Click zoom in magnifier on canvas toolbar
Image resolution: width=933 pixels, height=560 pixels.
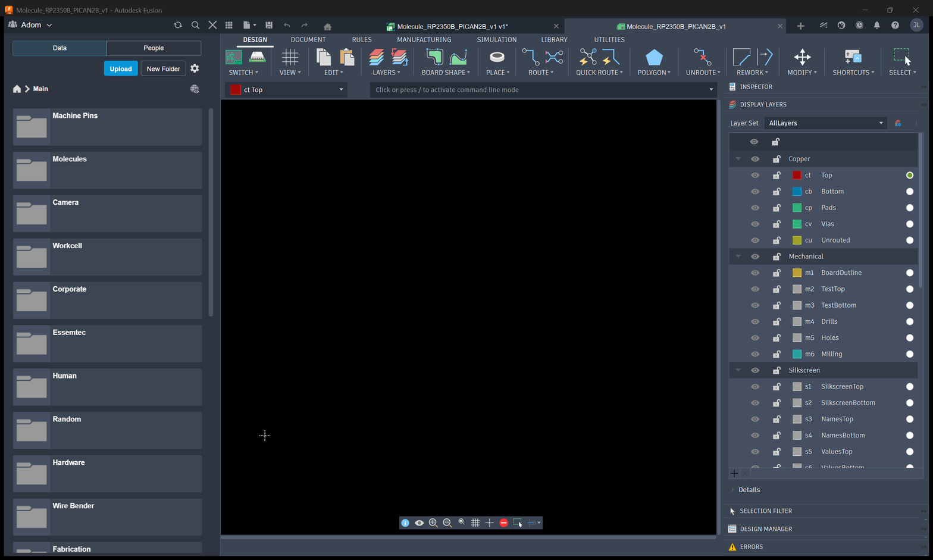433,523
